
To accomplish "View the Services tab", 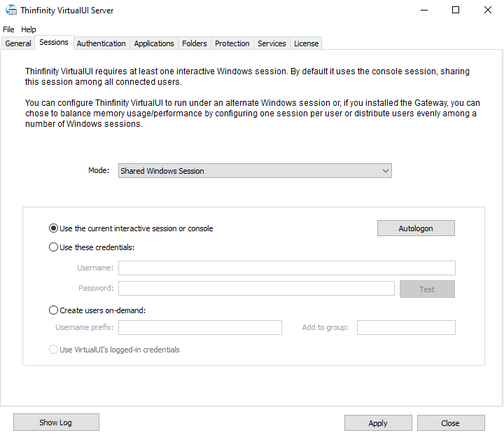I will click(x=272, y=43).
